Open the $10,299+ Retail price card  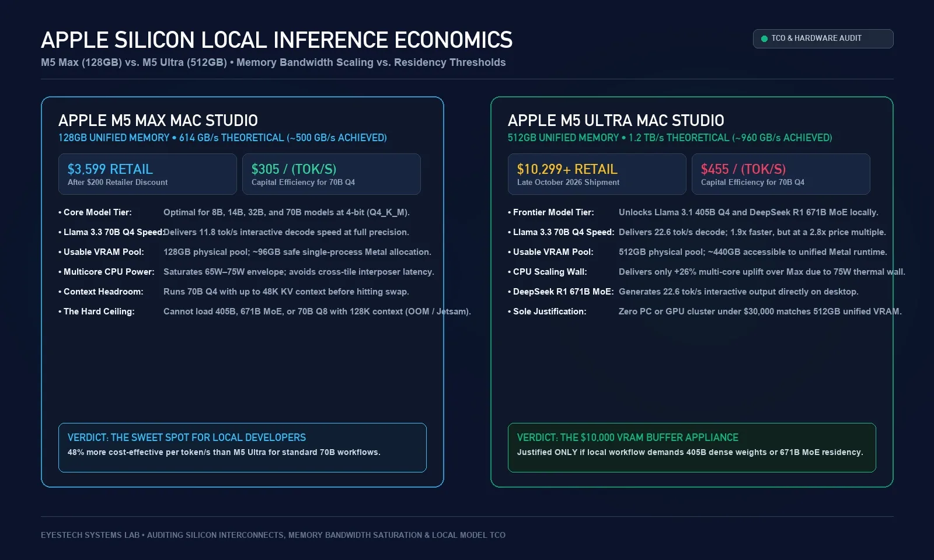point(597,174)
